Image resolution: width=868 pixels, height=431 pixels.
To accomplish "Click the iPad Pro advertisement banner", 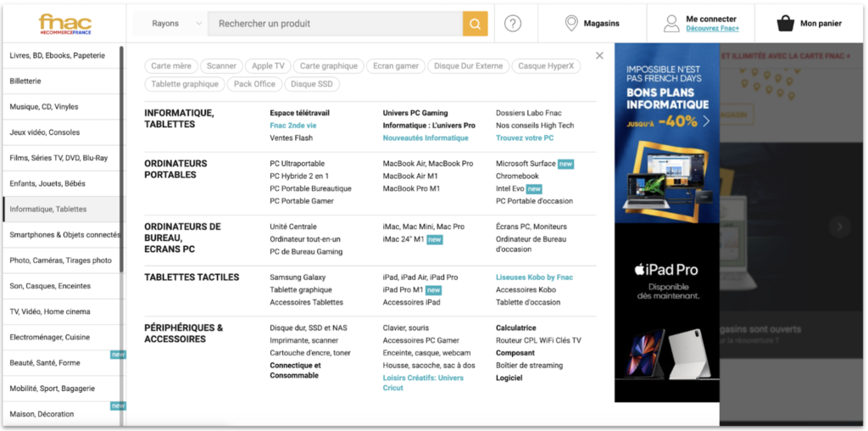I will click(x=666, y=312).
